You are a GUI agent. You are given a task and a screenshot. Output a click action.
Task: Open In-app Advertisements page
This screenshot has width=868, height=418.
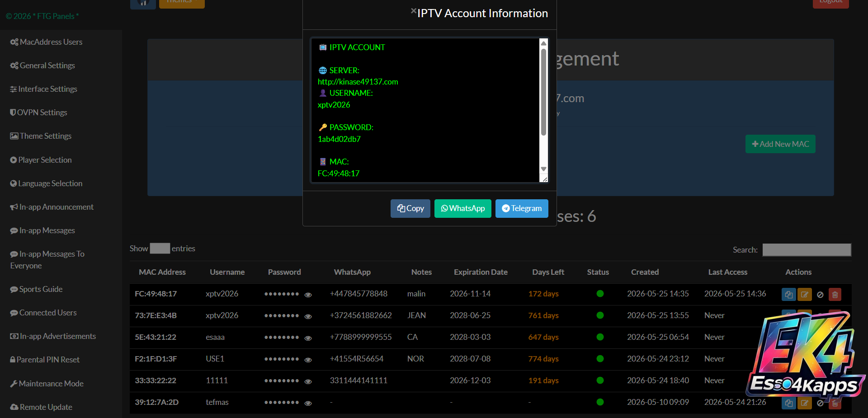tap(53, 336)
